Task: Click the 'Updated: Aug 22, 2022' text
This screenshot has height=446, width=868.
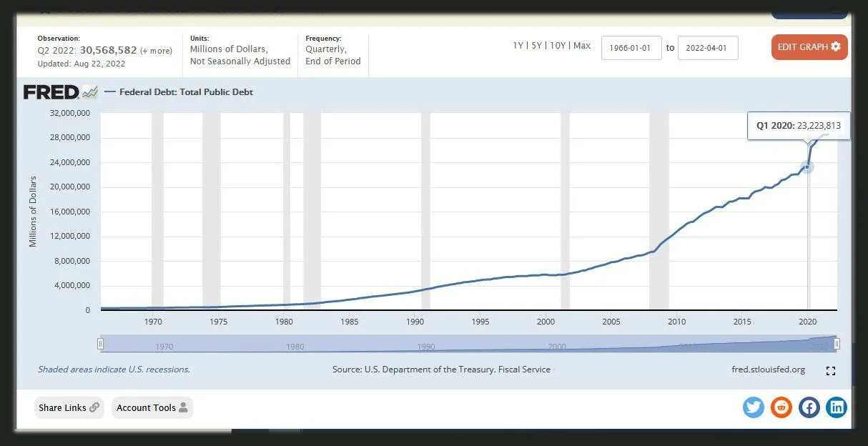Action: [82, 64]
